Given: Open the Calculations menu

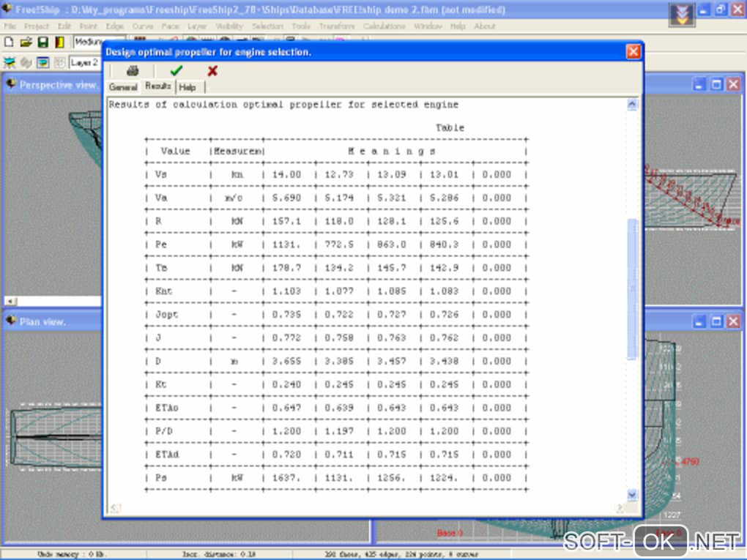Looking at the screenshot, I should click(x=384, y=26).
